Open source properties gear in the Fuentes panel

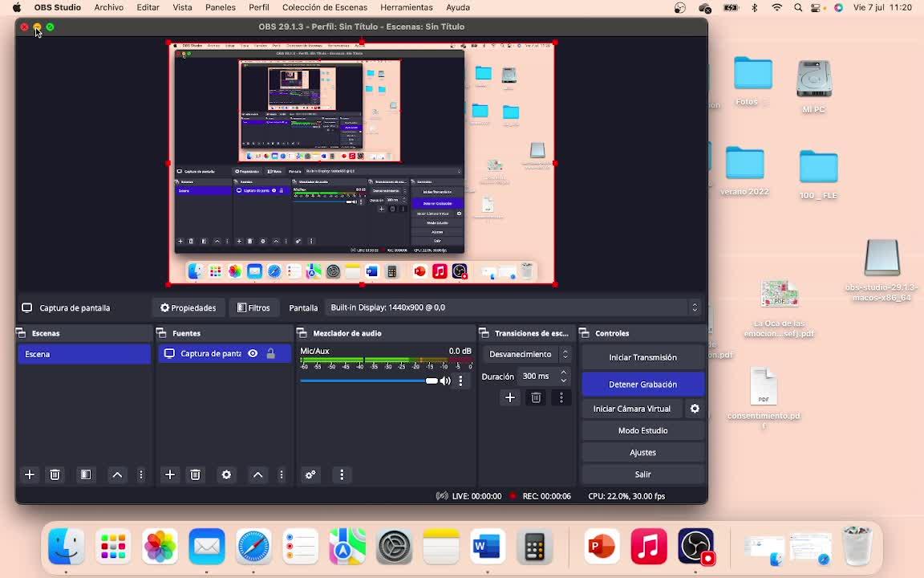226,474
